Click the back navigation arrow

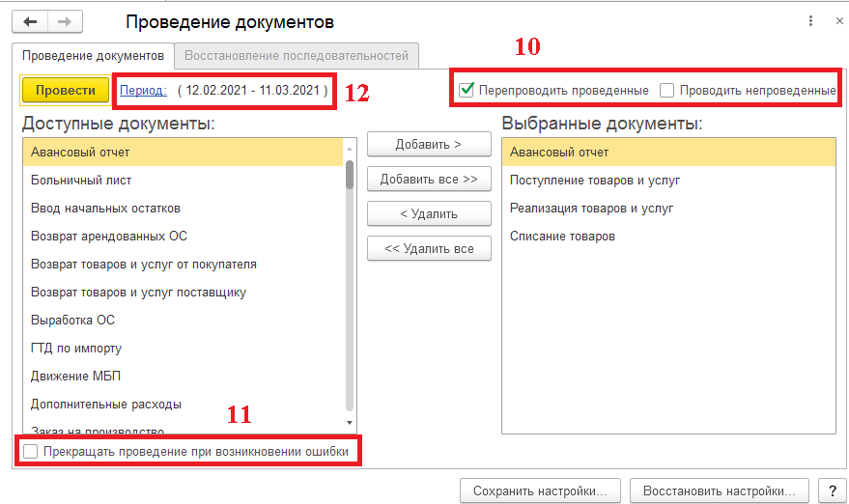click(x=29, y=21)
